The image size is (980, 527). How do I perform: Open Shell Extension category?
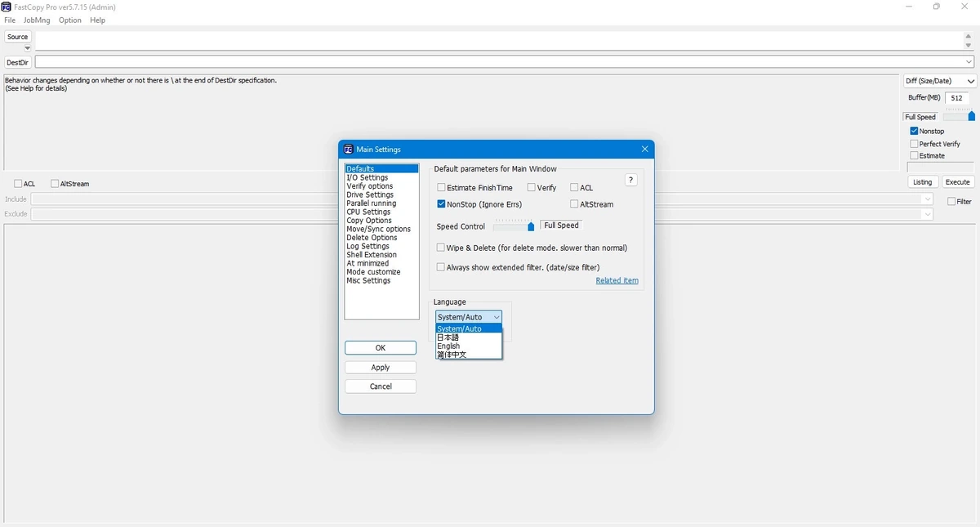click(381, 255)
